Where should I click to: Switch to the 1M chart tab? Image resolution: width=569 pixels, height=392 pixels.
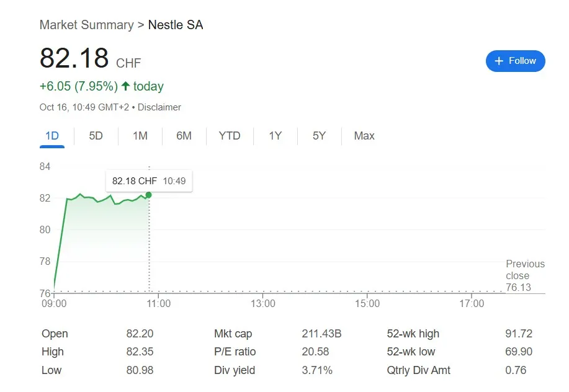(140, 136)
